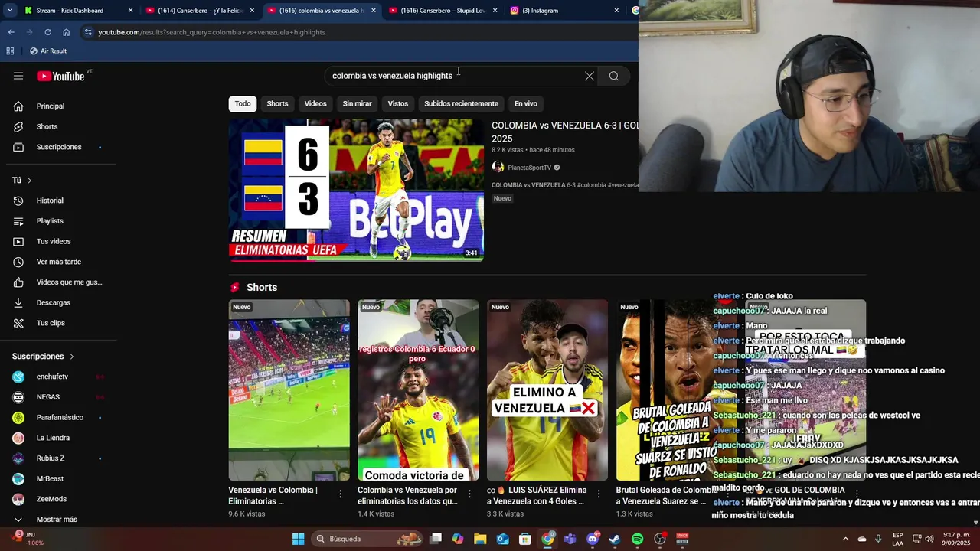Select the Sin mirar filter chip
The width and height of the screenshot is (980, 551).
coord(357,103)
